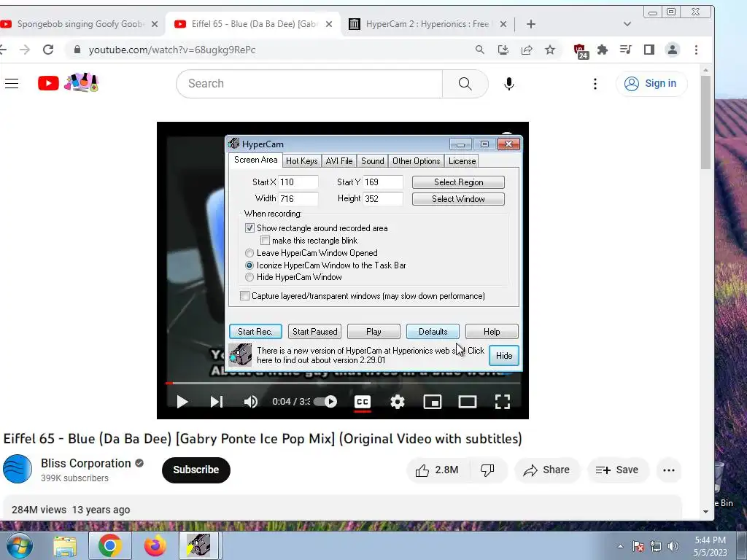The width and height of the screenshot is (747, 560).
Task: Go to the YouTube home logo
Action: (x=48, y=83)
